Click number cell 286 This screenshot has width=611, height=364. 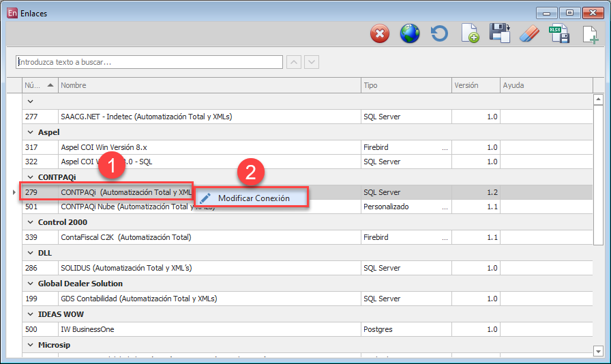click(x=40, y=268)
